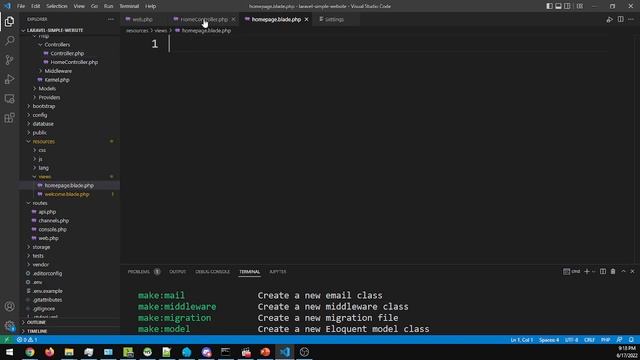
Task: Collapse the resources folder
Action: pos(43,142)
